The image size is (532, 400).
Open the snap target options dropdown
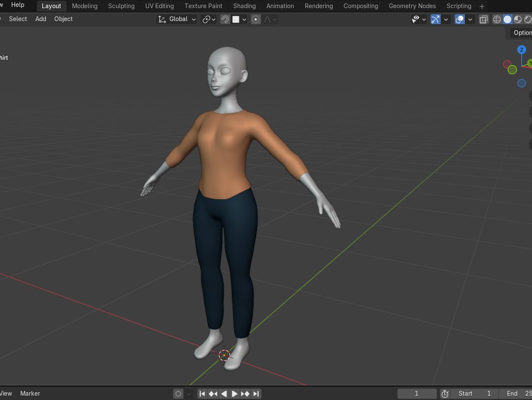tap(239, 19)
